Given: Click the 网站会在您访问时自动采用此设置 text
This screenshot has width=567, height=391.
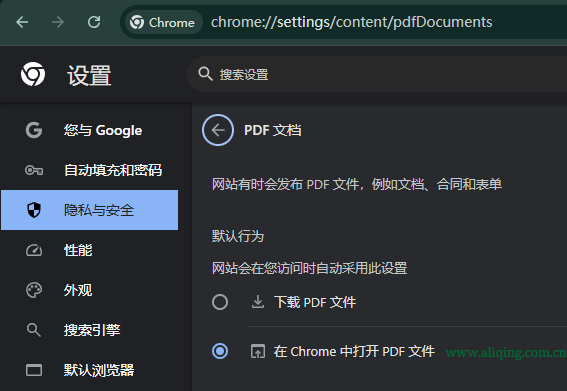Looking at the screenshot, I should [310, 268].
